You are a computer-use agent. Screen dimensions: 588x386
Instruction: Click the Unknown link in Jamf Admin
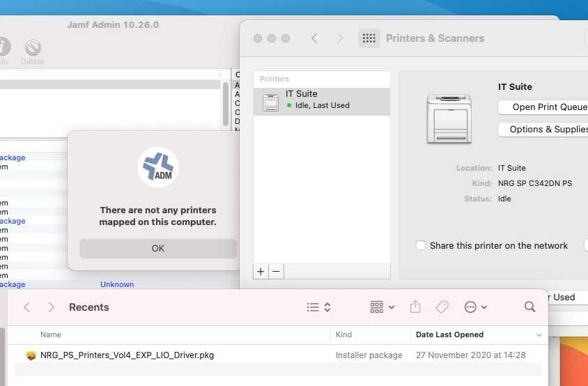pos(117,284)
